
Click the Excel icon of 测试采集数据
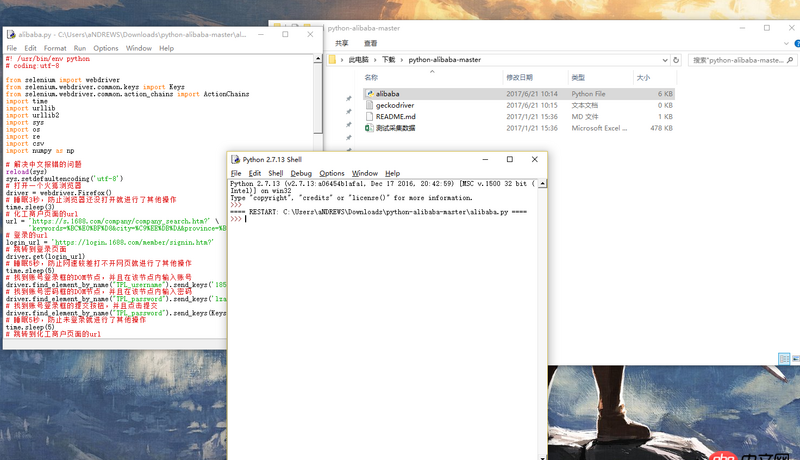click(x=369, y=128)
